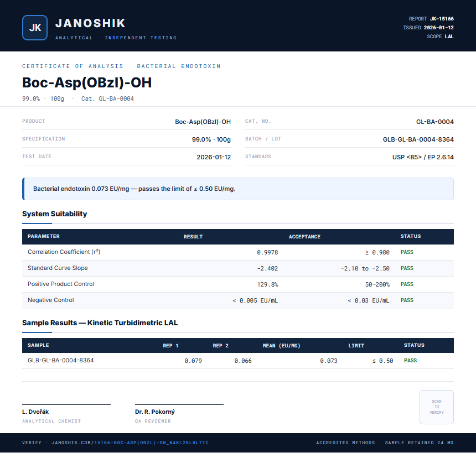Click acceptance range -2.10 to -2.50
Viewport: 476px width, 468px height.
pos(365,268)
